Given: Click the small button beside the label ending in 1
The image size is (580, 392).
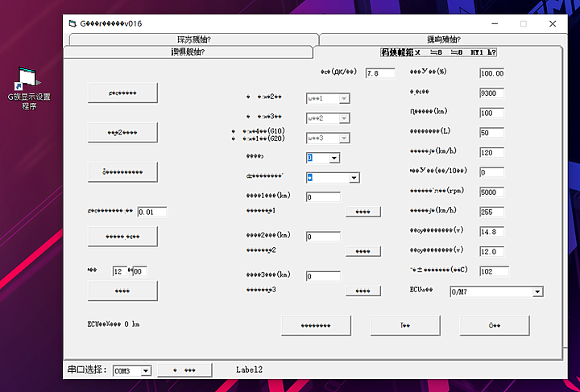Looking at the screenshot, I should click(x=362, y=212).
